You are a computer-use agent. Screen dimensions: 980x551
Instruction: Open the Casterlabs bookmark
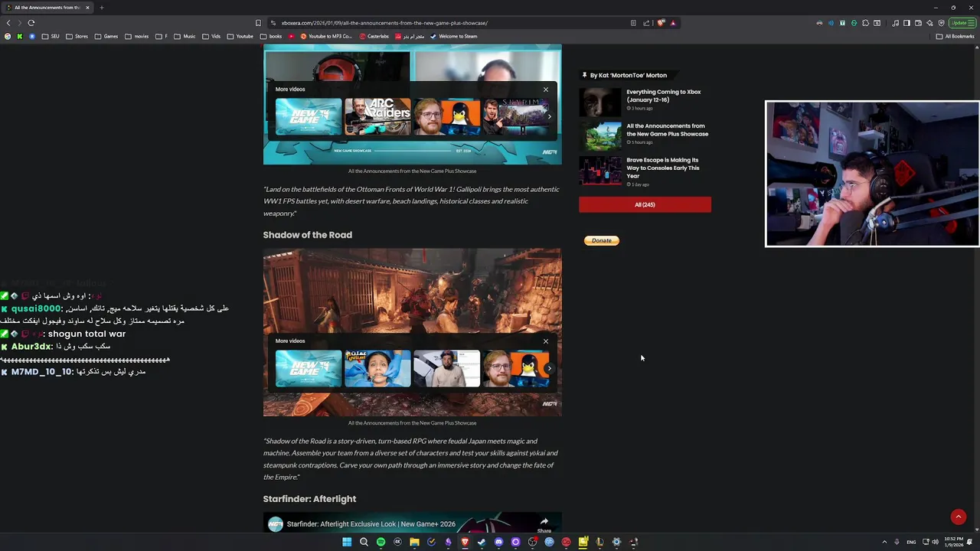point(374,36)
